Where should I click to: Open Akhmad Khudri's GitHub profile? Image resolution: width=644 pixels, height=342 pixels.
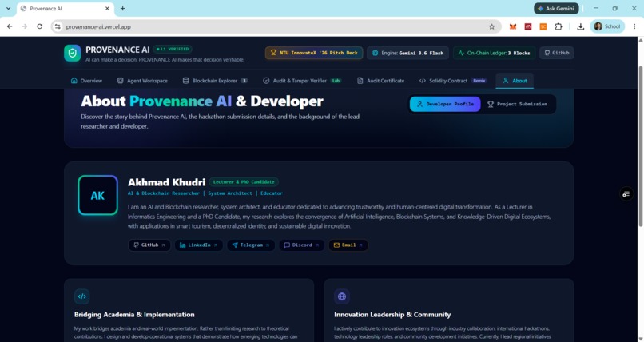click(149, 245)
